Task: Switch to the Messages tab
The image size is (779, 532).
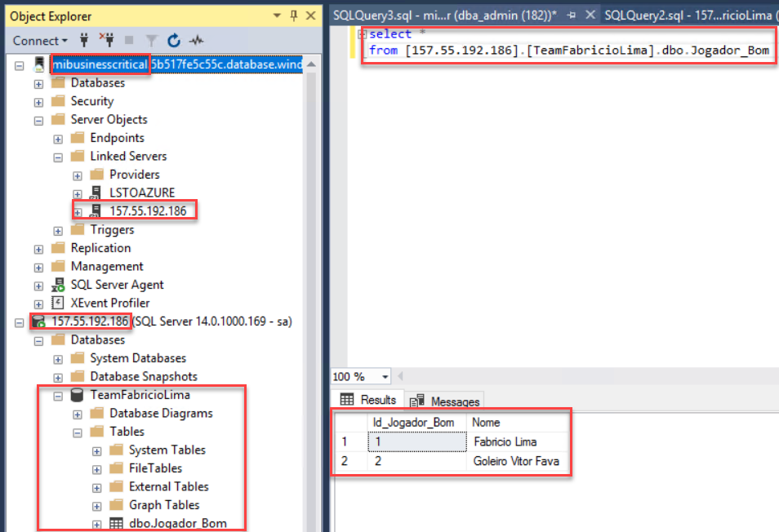Action: (446, 401)
